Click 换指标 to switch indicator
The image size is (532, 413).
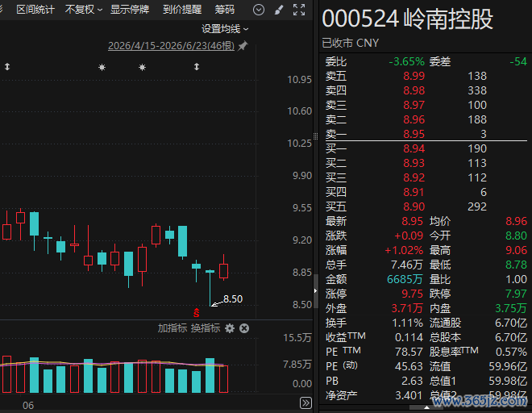coord(206,328)
